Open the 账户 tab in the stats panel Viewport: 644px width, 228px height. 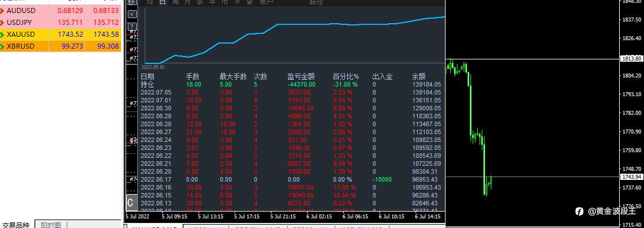(x=266, y=2)
